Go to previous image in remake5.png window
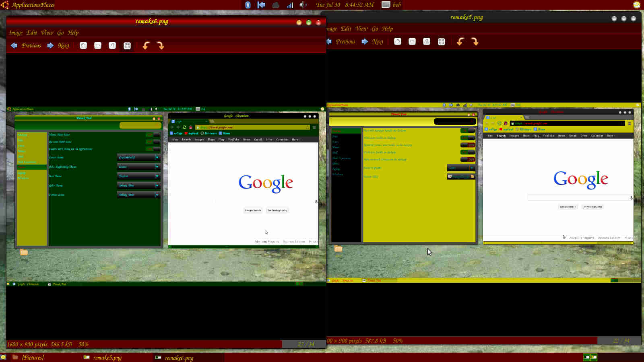Image resolution: width=644 pixels, height=362 pixels. tap(341, 42)
